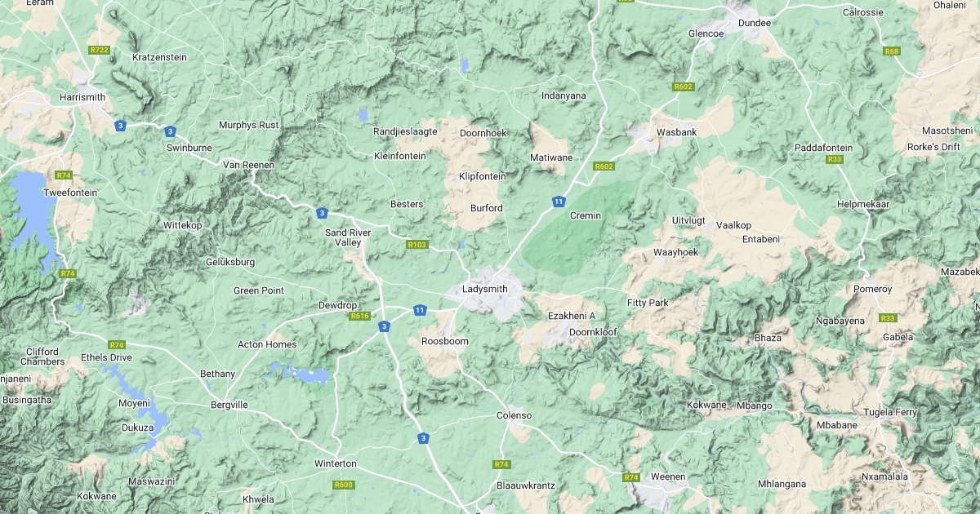Click the R600 road marker below Winterton
This screenshot has width=980, height=514.
[344, 485]
